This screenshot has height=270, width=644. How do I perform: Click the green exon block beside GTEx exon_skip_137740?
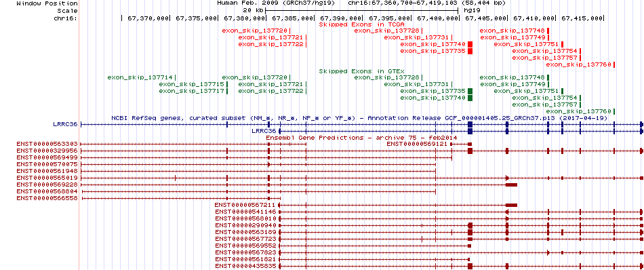pos(470,98)
